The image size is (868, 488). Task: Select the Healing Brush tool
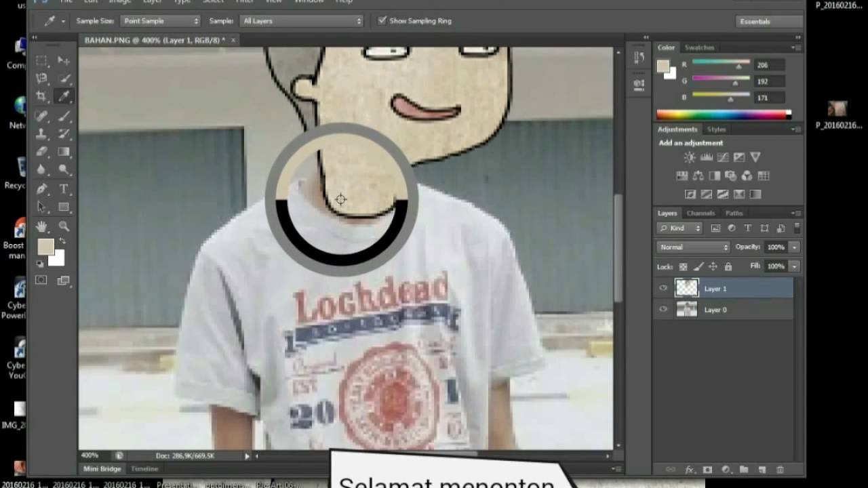click(41, 116)
